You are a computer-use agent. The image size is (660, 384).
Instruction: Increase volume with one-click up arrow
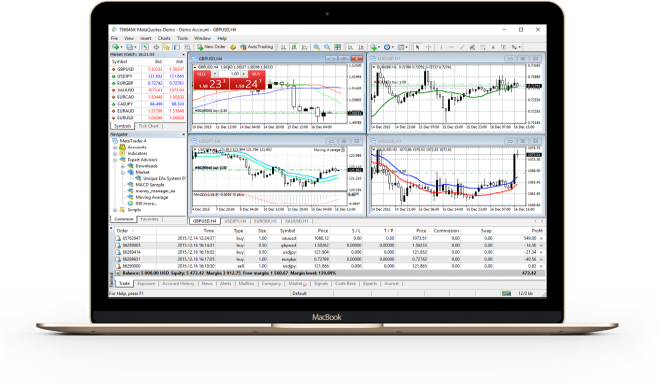point(244,74)
